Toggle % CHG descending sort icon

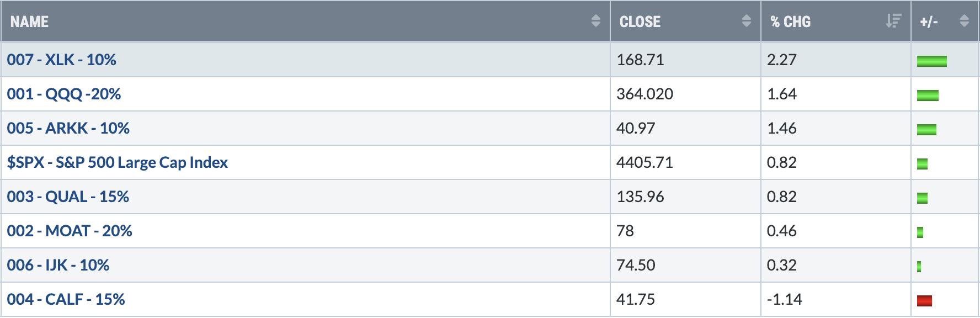pos(893,21)
